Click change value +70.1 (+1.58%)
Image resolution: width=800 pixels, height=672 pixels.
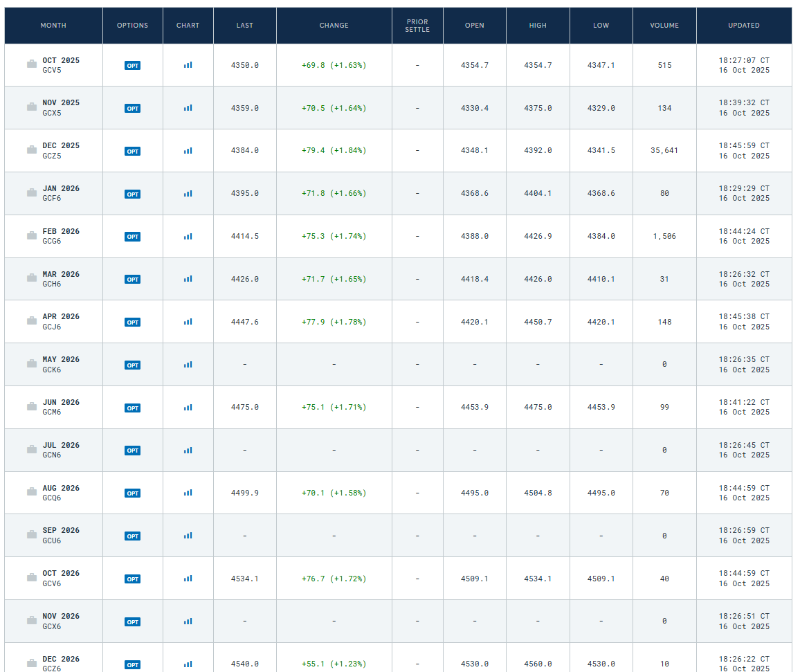click(x=334, y=493)
